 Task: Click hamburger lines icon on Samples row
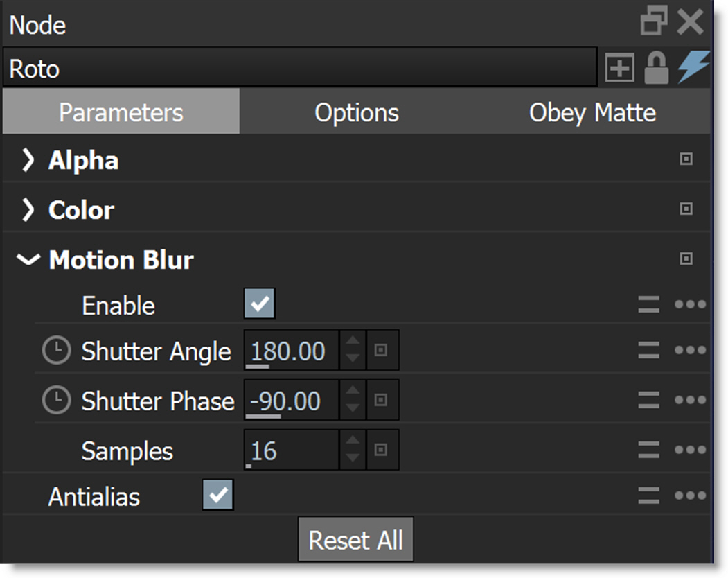649,450
